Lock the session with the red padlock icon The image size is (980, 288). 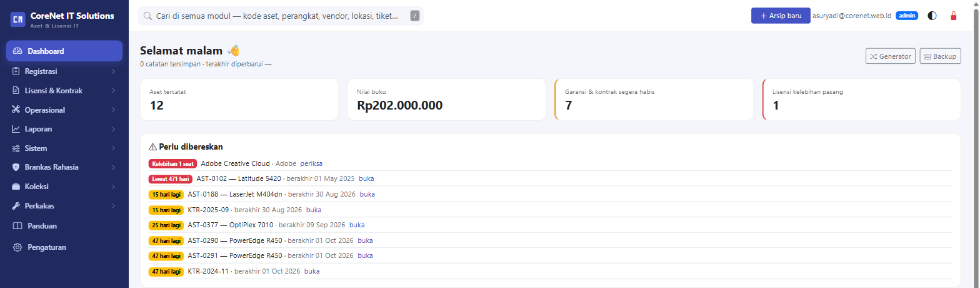(953, 16)
